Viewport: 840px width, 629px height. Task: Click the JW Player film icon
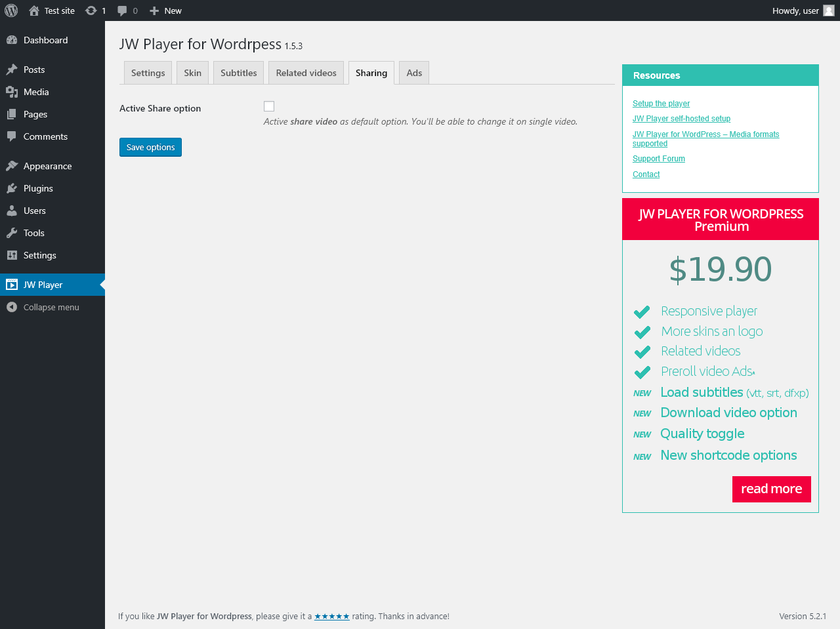pos(12,285)
